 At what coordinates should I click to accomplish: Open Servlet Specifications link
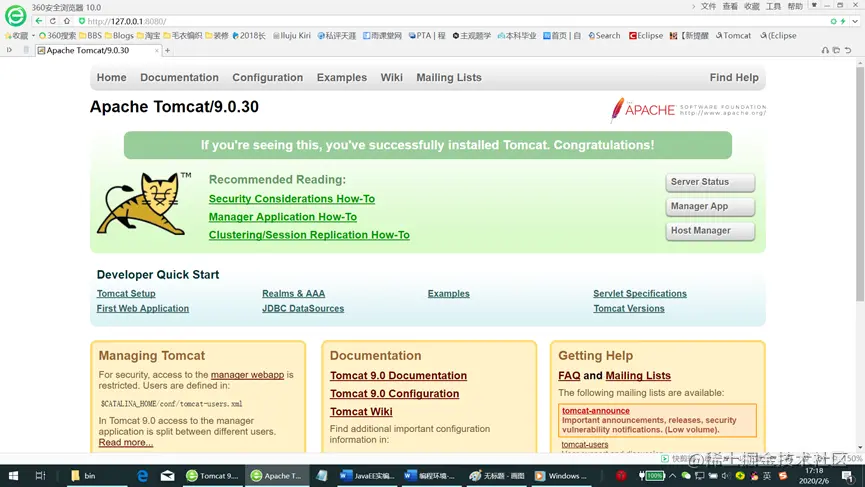tap(640, 293)
